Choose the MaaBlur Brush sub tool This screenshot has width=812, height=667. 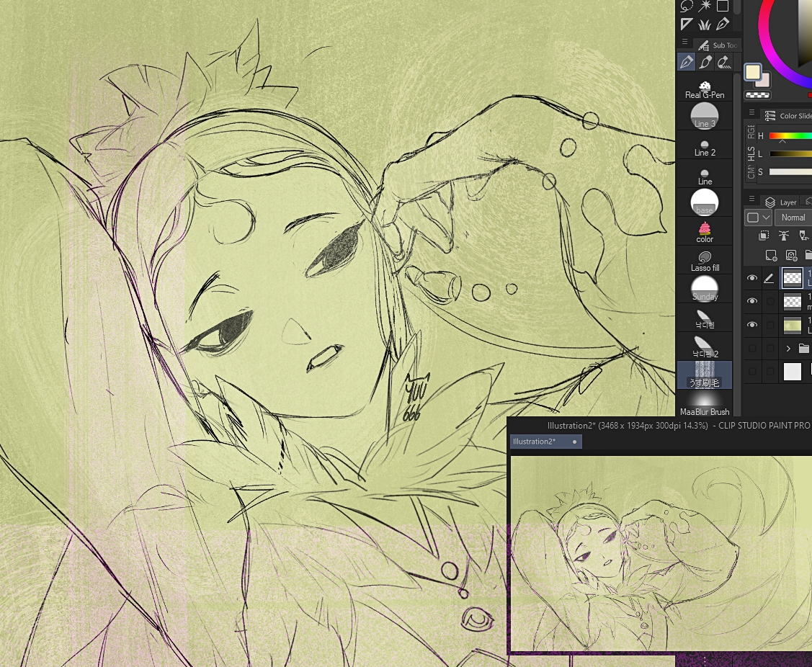[705, 403]
